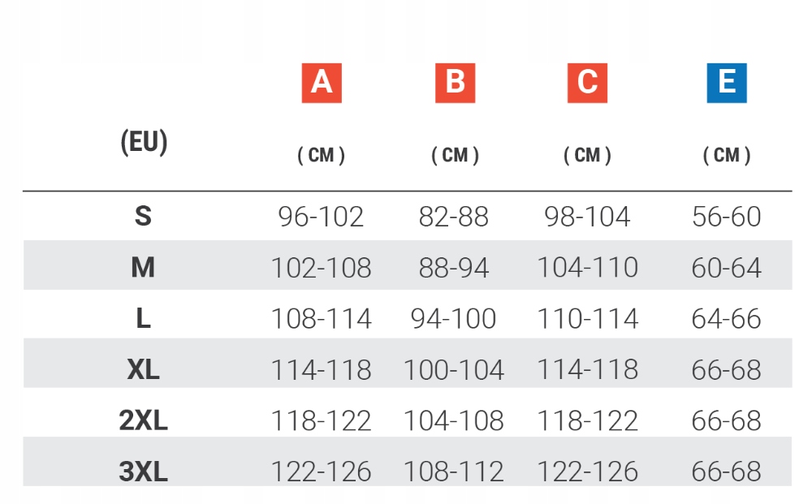Image resolution: width=812 pixels, height=504 pixels.
Task: Click the S size row label
Action: coord(143,217)
